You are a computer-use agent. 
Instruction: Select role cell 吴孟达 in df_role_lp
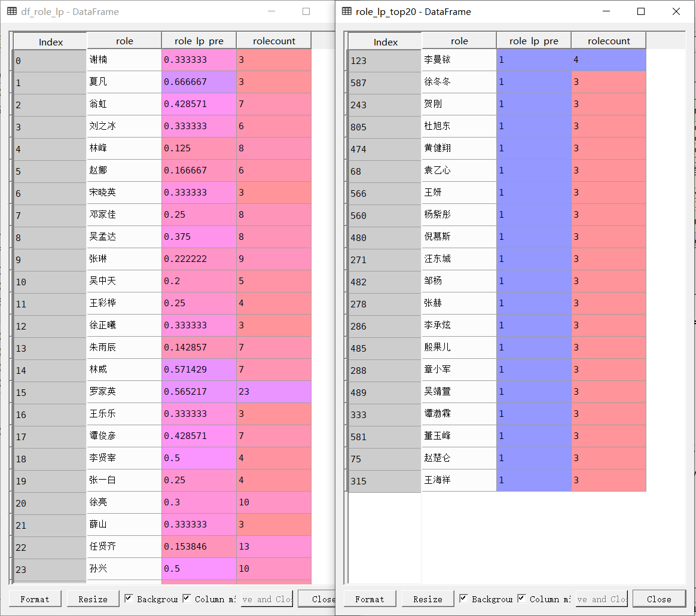124,237
